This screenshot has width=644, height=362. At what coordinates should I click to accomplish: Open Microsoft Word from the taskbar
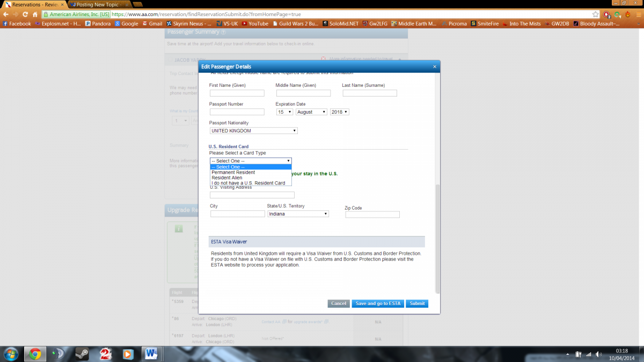click(151, 354)
